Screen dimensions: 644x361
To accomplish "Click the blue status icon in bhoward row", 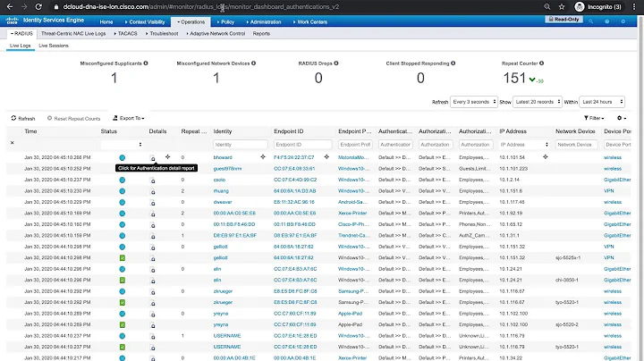I will pyautogui.click(x=122, y=157).
